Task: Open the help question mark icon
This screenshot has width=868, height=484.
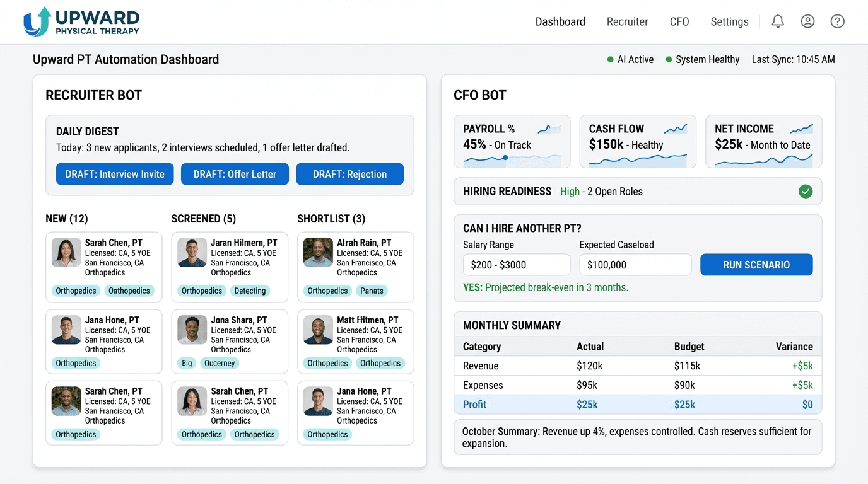Action: click(837, 21)
